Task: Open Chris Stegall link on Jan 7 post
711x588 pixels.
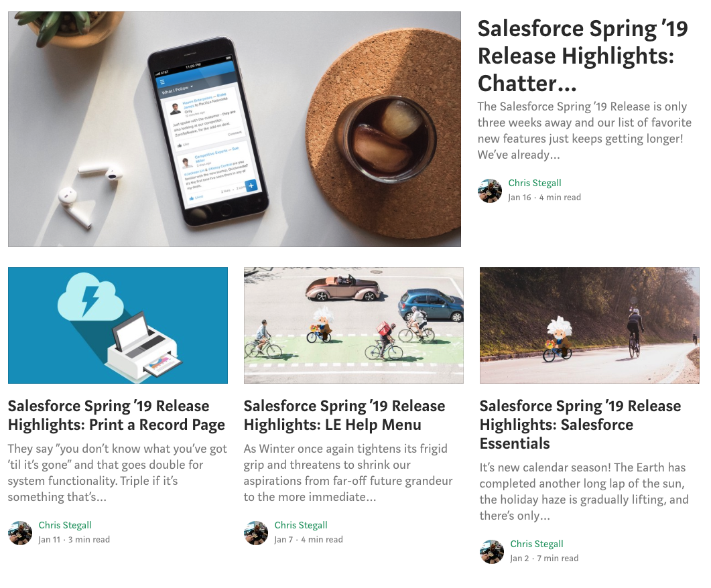Action: pos(301,525)
